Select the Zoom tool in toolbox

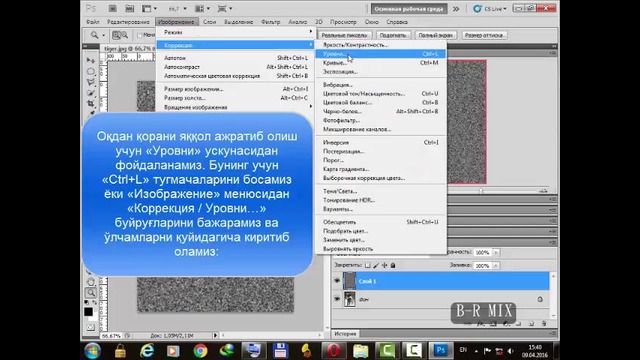[91, 293]
